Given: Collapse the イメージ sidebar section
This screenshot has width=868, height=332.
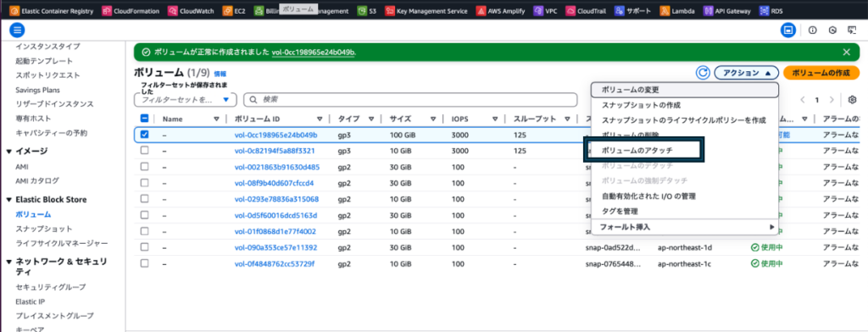Looking at the screenshot, I should (x=8, y=151).
